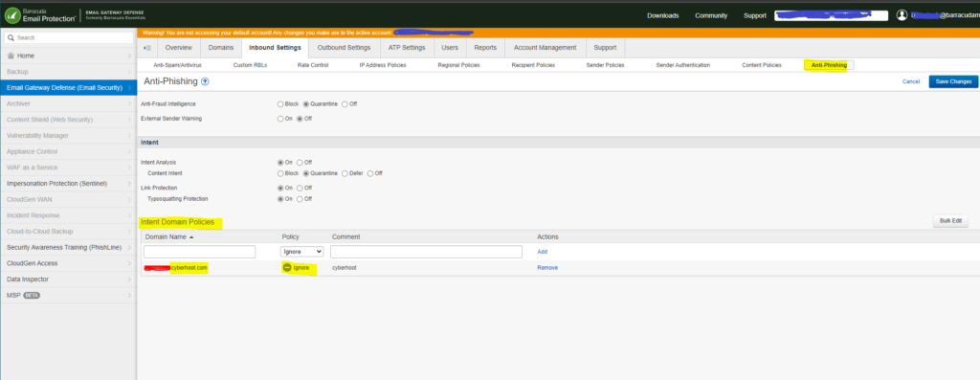This screenshot has height=380, width=980.
Task: Click the Barracuda logo icon
Action: 11,15
